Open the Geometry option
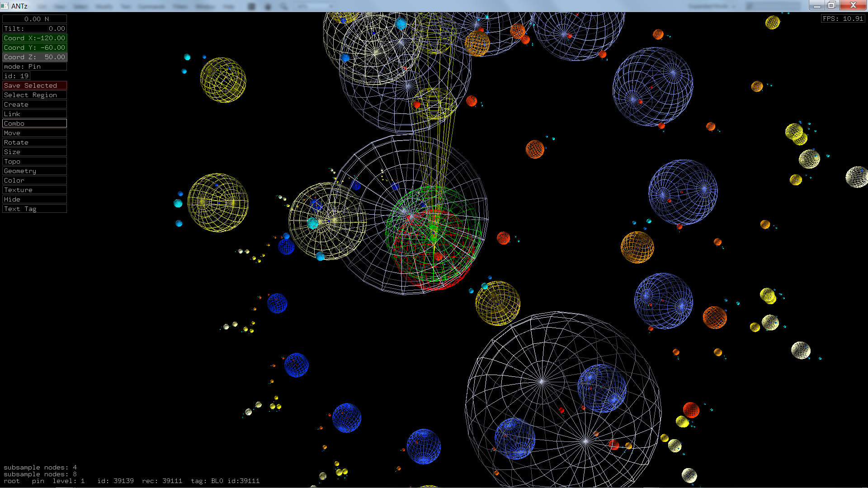This screenshot has height=488, width=868. click(x=34, y=171)
